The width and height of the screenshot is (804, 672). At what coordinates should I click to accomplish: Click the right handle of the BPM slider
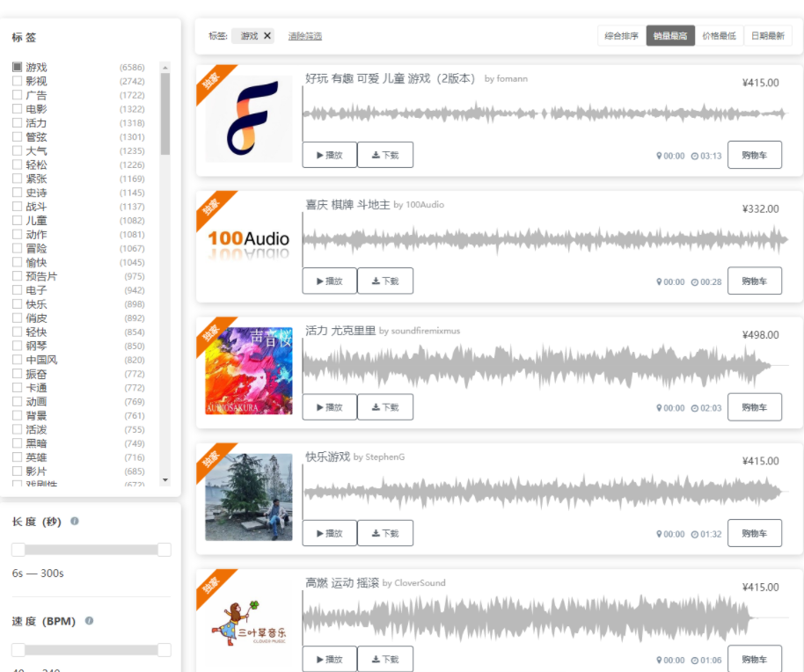tap(164, 650)
